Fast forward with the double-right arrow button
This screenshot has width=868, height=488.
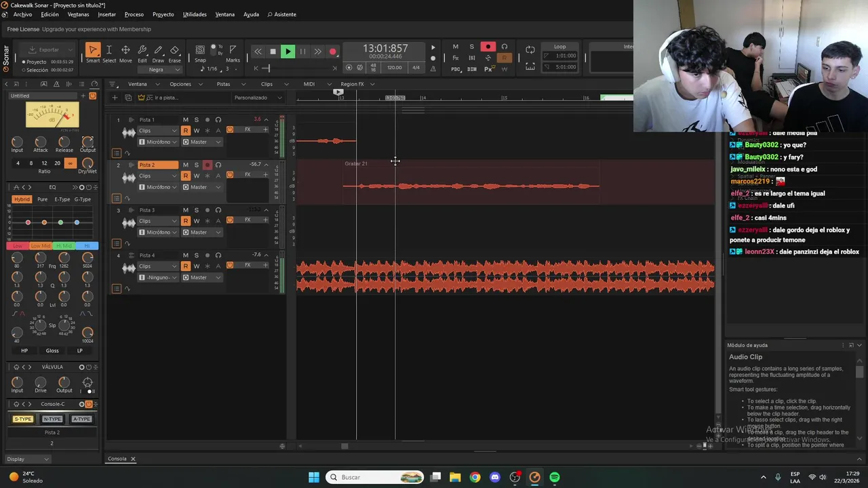pos(317,52)
